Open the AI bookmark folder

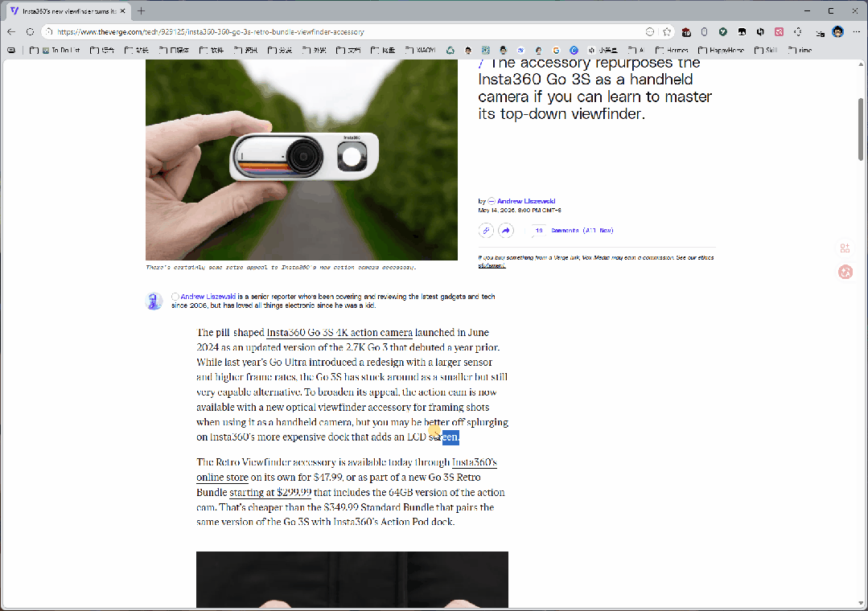pos(636,51)
